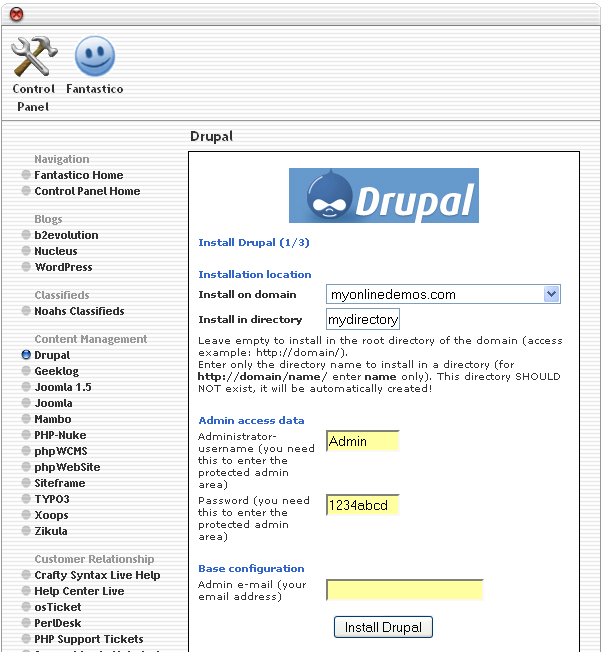This screenshot has height=652, width=604.
Task: Click the bullet icon beside Nucleus
Action: coord(26,251)
